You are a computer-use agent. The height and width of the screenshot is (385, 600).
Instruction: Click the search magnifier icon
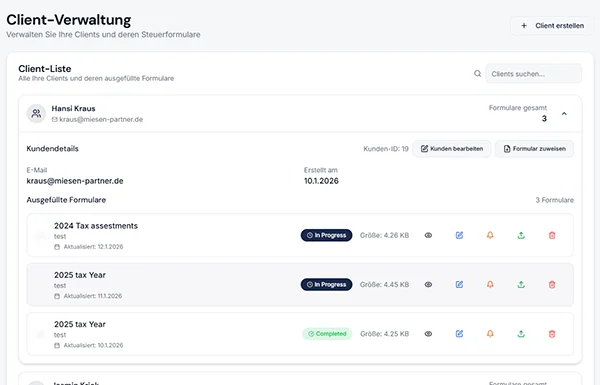(x=478, y=73)
